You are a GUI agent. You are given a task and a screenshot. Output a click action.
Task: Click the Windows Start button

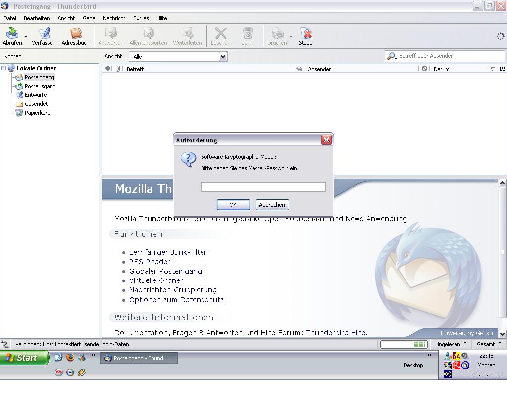(24, 358)
